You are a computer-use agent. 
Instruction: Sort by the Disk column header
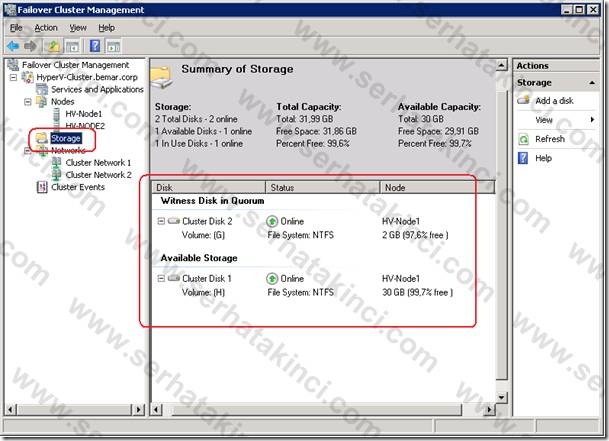click(209, 187)
